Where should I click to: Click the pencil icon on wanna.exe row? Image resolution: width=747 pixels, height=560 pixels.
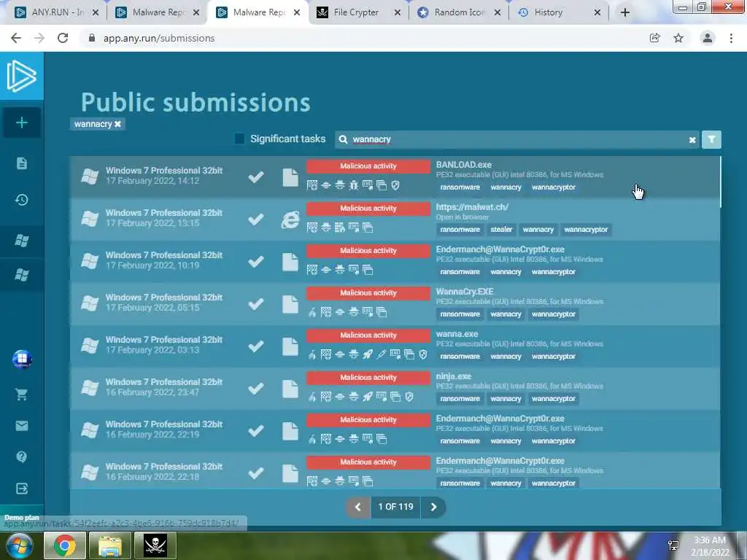381,354
